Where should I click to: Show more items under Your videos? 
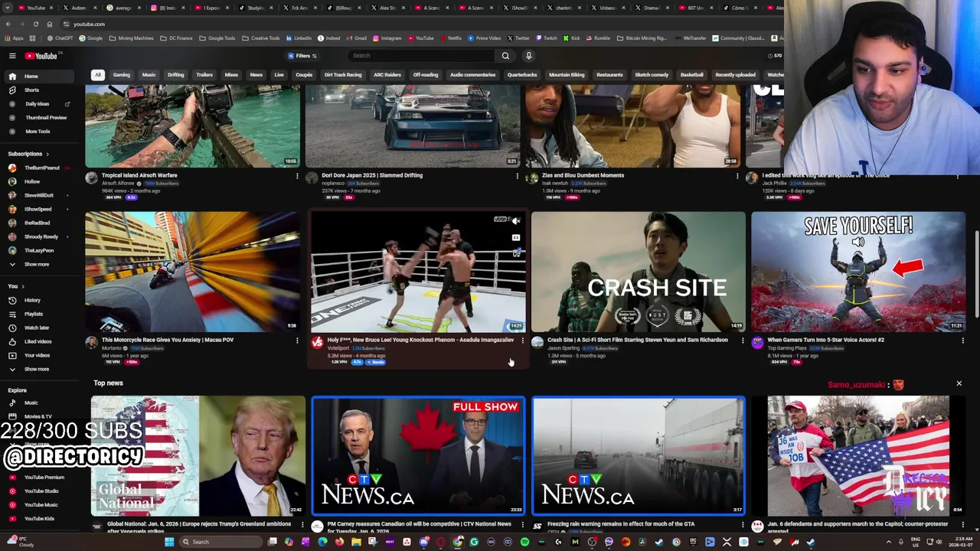tap(38, 369)
